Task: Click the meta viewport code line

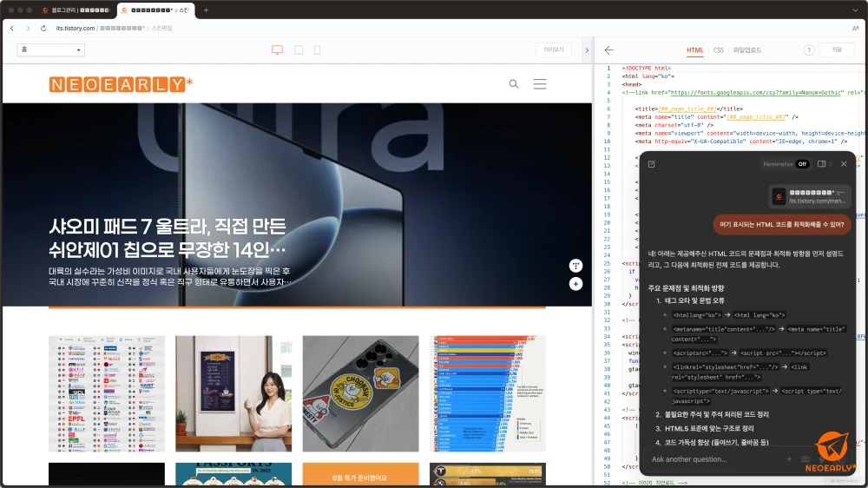Action: tap(749, 133)
